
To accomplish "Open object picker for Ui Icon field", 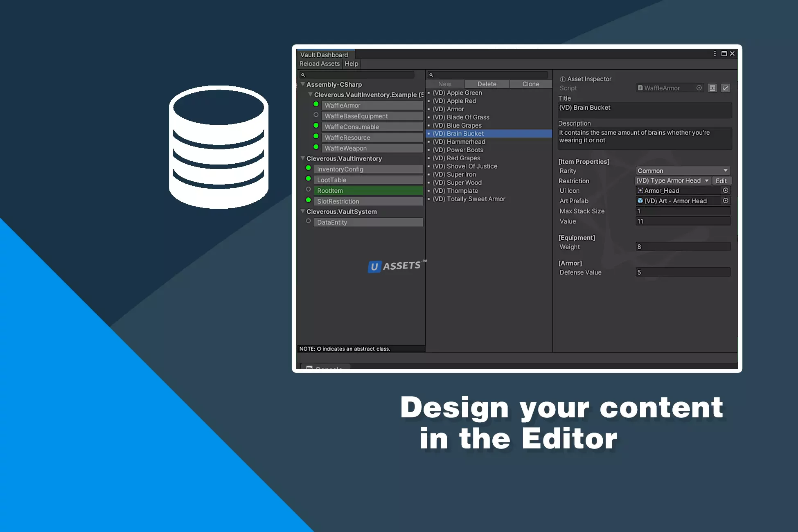I will click(726, 191).
